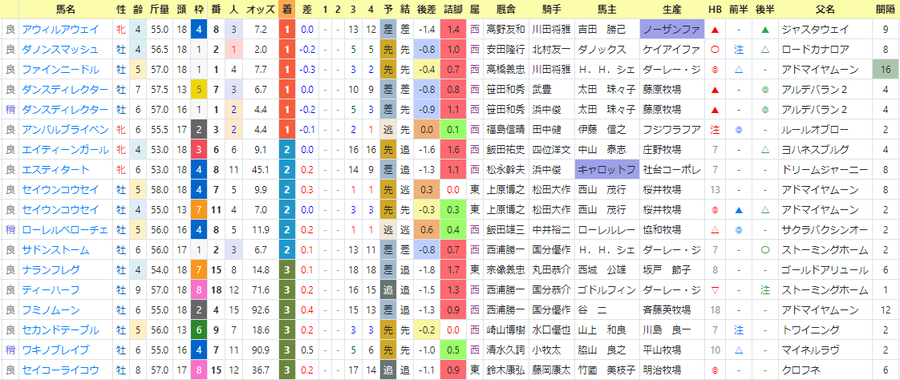Open the ナランフレグ horse link
The height and width of the screenshot is (380, 900).
(51, 270)
